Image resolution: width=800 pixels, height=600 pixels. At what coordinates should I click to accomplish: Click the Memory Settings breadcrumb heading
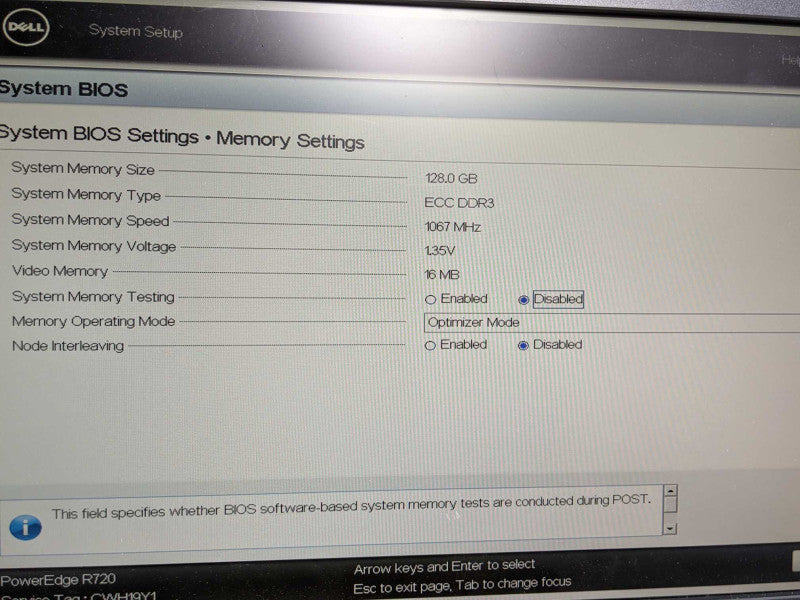point(290,139)
